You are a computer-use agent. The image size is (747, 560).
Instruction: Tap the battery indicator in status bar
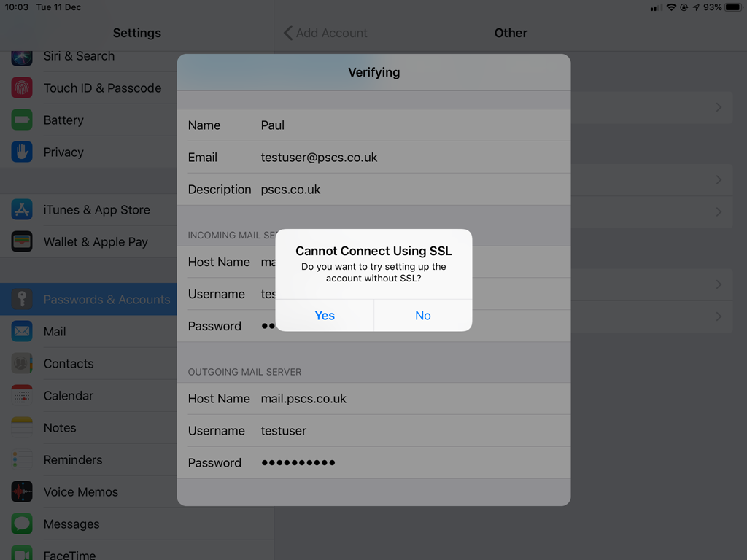[x=732, y=7]
